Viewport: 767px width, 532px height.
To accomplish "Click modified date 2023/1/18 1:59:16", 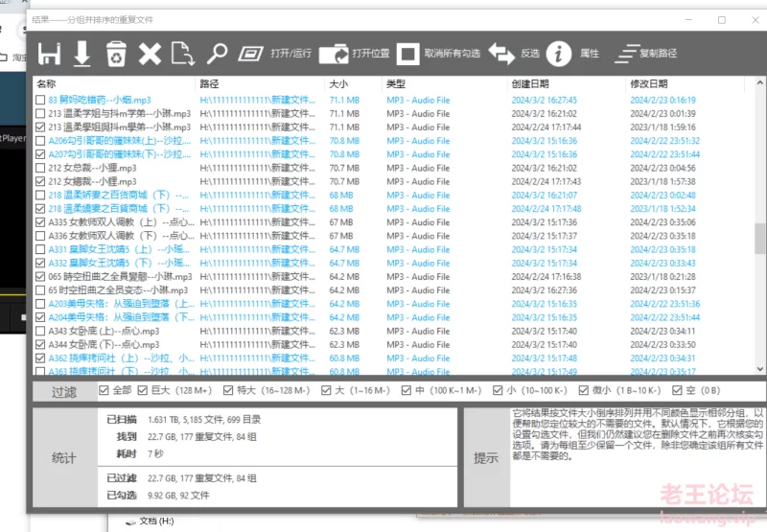I will (x=662, y=127).
